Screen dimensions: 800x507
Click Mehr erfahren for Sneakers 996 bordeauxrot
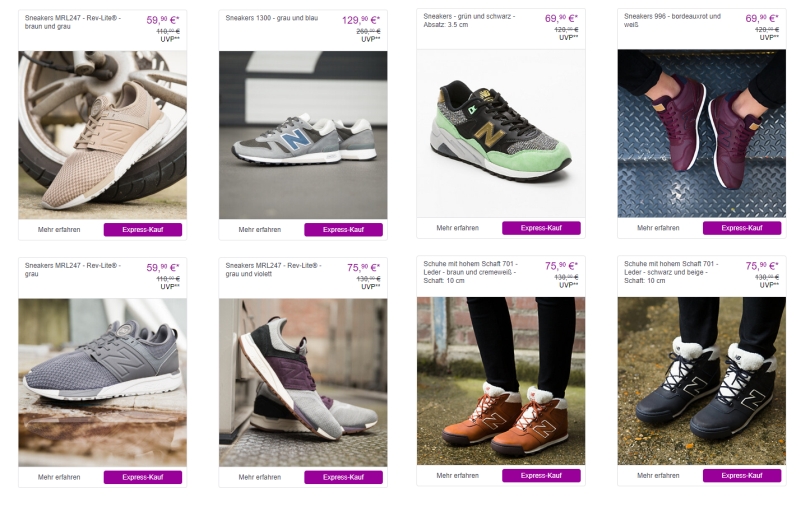coord(658,228)
